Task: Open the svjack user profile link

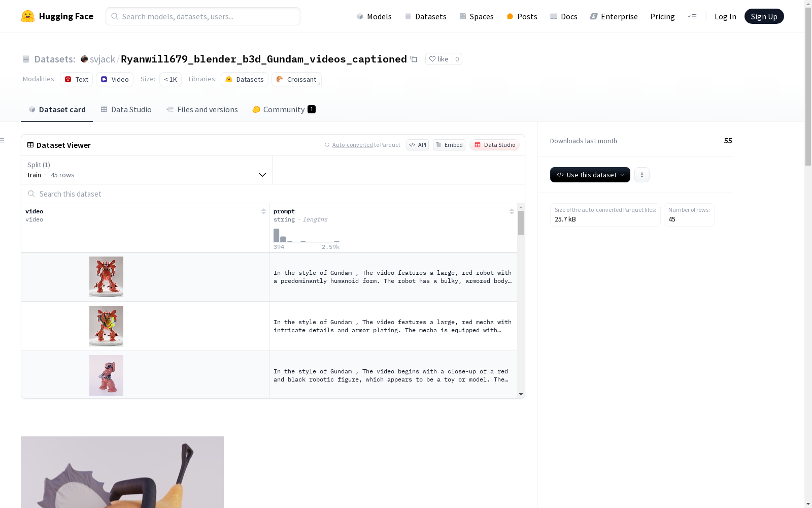Action: coord(102,59)
